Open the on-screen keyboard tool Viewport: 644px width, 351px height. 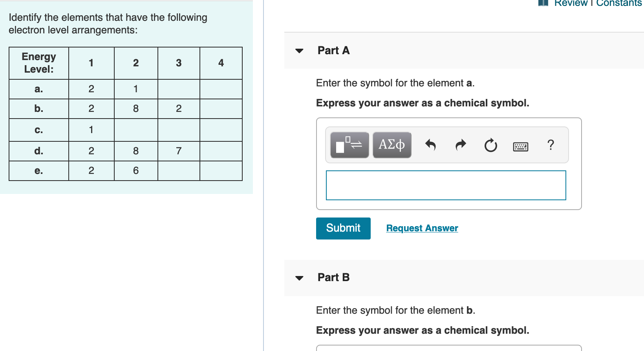pyautogui.click(x=520, y=146)
